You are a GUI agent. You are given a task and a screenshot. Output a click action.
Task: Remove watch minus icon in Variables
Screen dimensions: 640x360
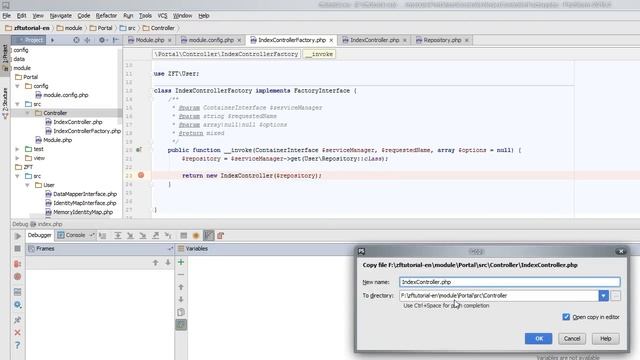pos(181,275)
